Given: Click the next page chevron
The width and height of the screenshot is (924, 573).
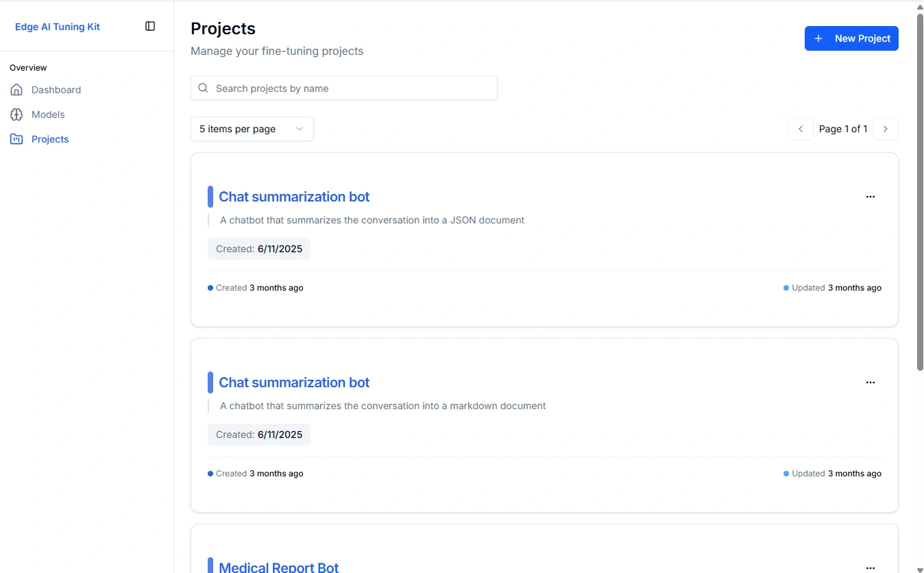Looking at the screenshot, I should pos(886,129).
